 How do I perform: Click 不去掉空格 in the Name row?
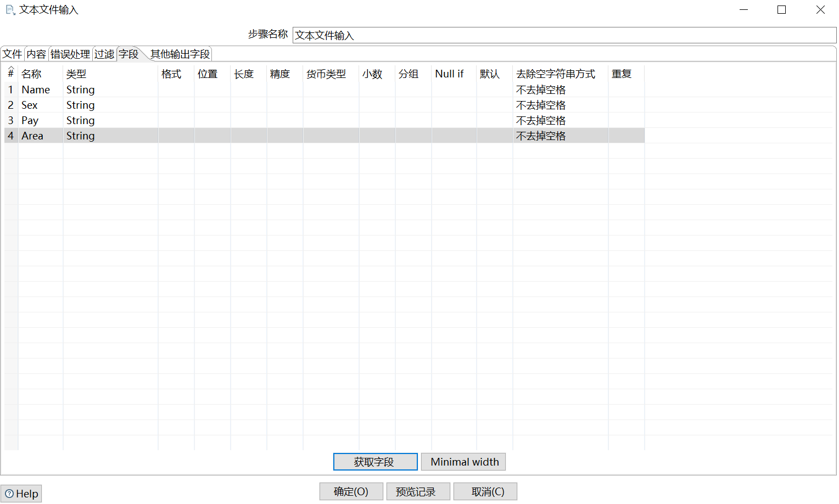coord(561,89)
